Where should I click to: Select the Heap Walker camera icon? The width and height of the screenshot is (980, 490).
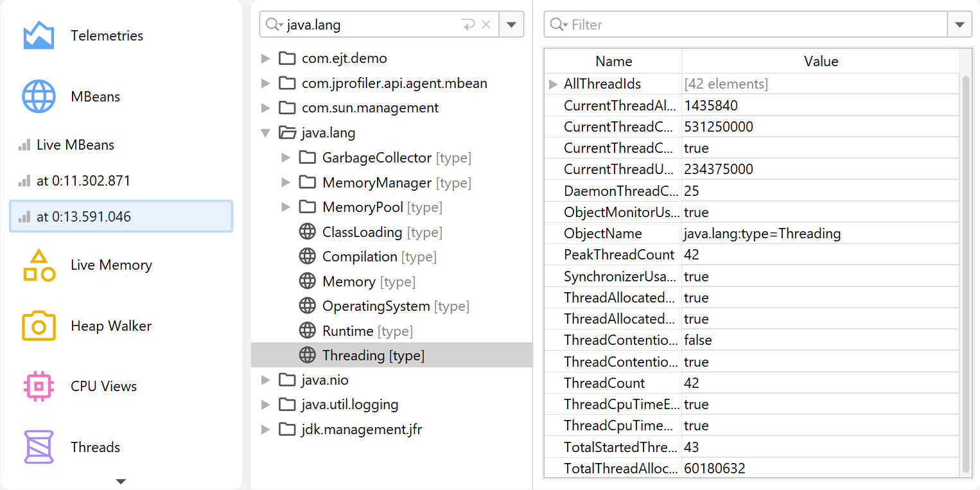39,326
